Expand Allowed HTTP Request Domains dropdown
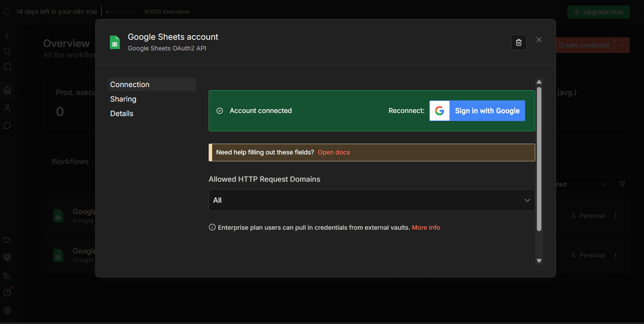 (x=372, y=200)
